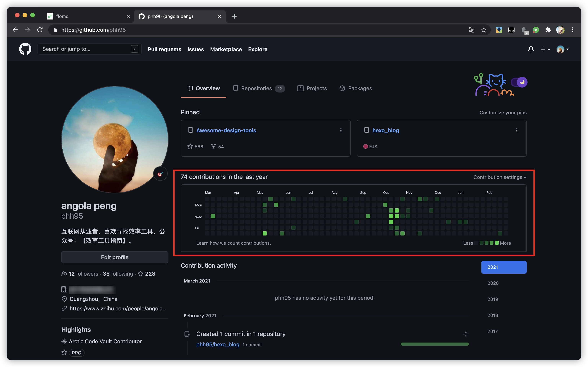Open the browser extensions puzzle icon
Screen dimensions: 588x367
pyautogui.click(x=548, y=30)
